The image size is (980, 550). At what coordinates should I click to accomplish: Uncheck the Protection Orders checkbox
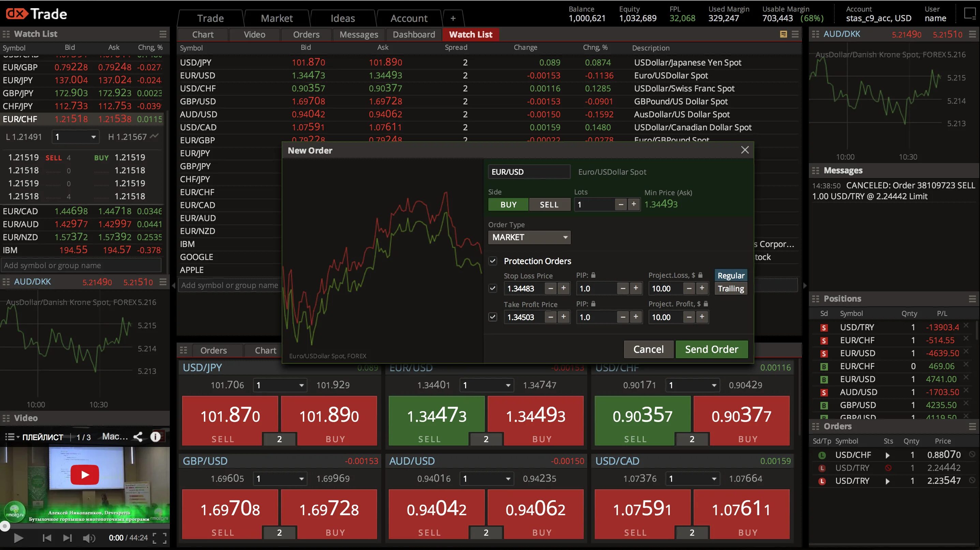(493, 261)
